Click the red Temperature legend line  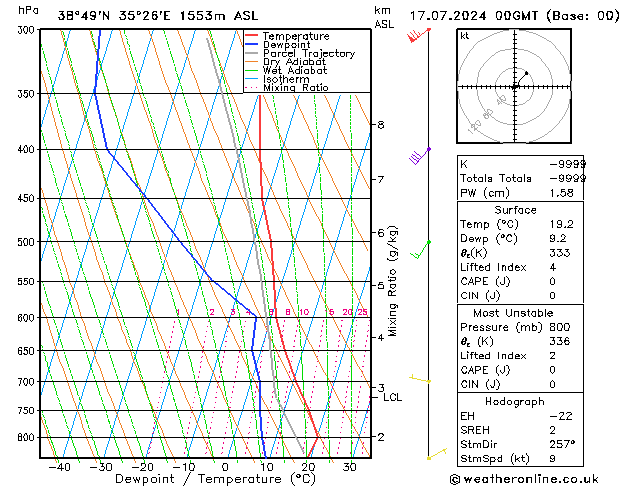[252, 36]
